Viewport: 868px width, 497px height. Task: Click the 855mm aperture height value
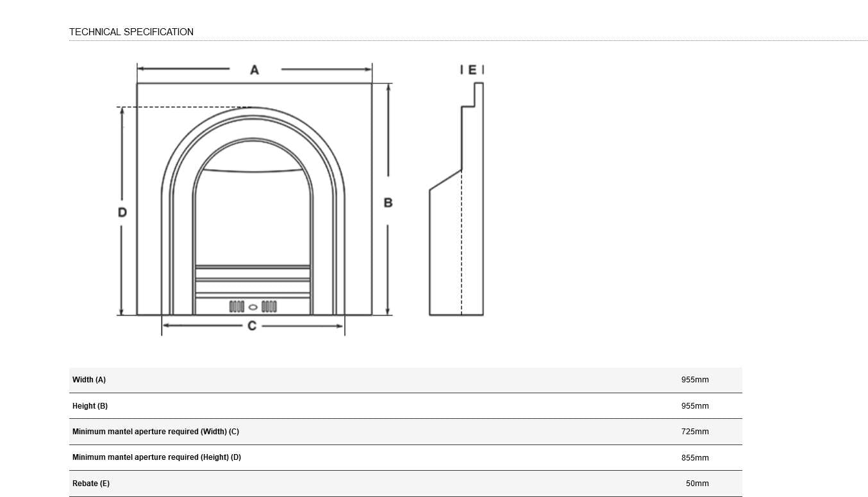click(695, 458)
